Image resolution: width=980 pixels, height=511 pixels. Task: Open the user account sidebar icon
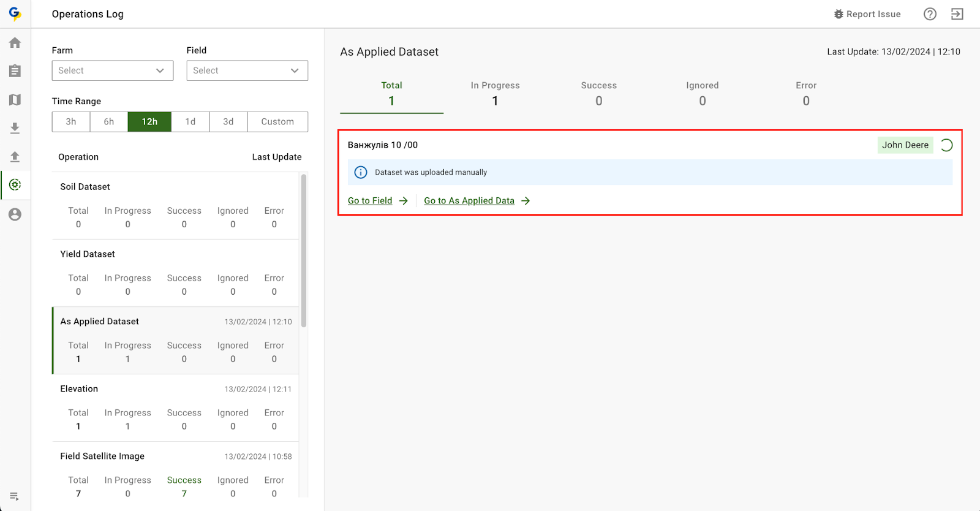[15, 214]
